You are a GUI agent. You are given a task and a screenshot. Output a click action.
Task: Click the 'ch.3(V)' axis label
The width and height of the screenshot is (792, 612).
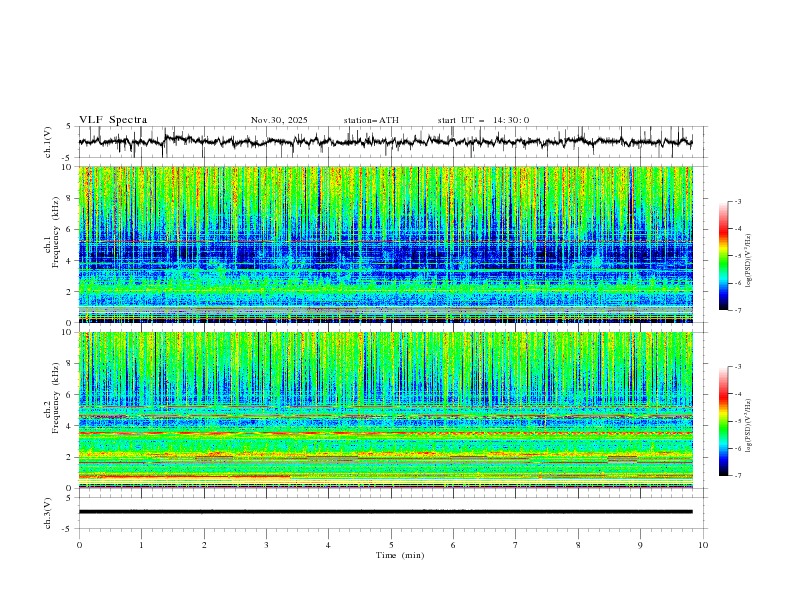[x=48, y=513]
